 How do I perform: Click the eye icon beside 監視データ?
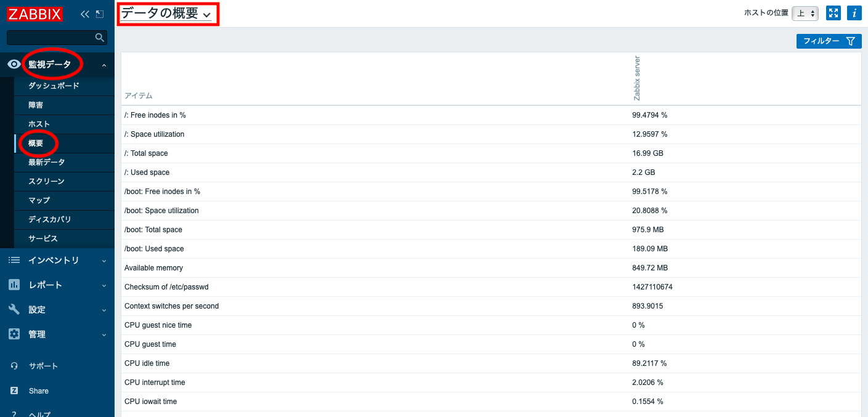tap(14, 64)
